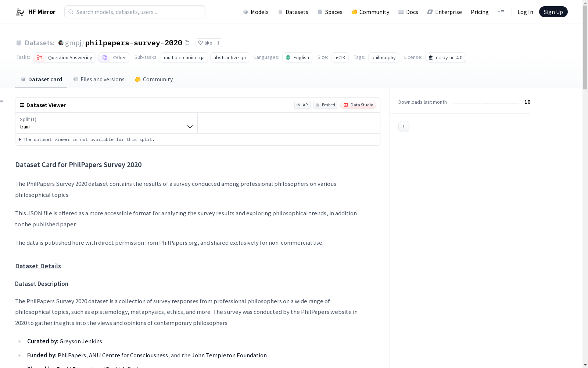Image resolution: width=588 pixels, height=368 pixels.
Task: Select the Dataset card tab
Action: coord(41,79)
